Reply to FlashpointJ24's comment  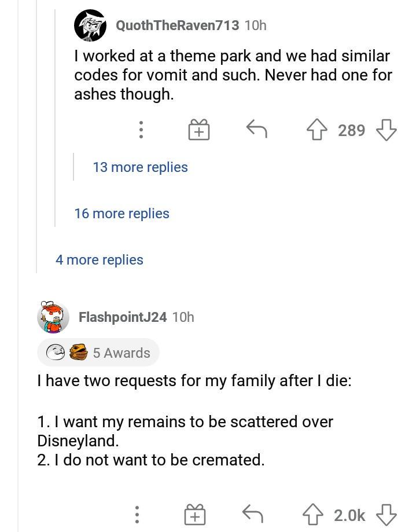click(x=252, y=513)
